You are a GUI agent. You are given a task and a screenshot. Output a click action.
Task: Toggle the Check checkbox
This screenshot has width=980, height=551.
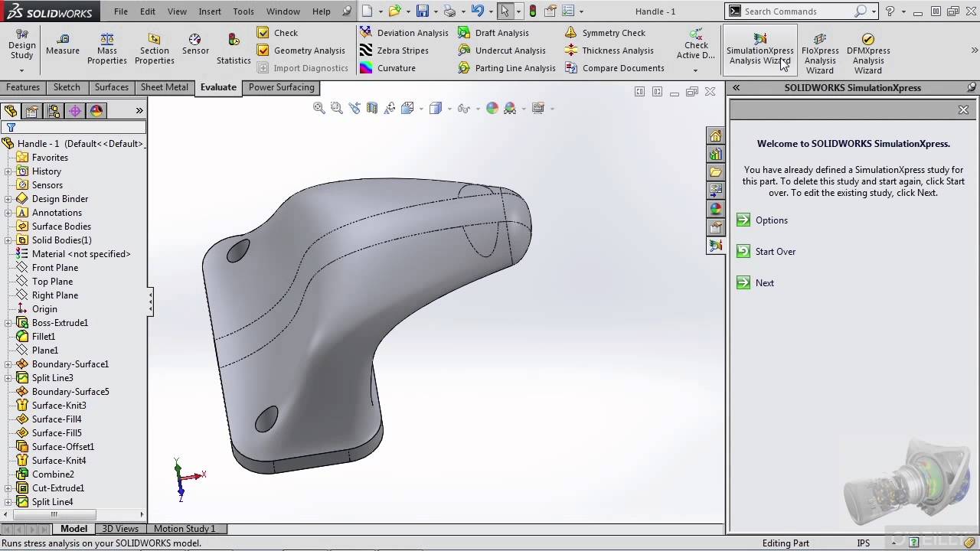tap(263, 33)
